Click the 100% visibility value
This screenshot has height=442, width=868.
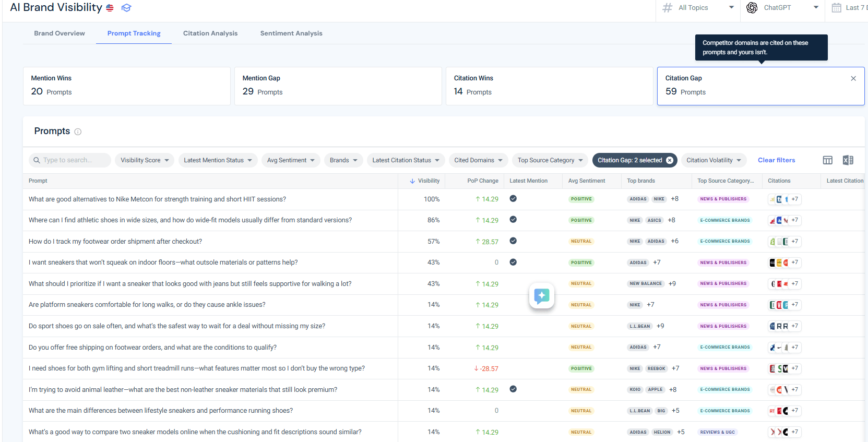point(432,199)
